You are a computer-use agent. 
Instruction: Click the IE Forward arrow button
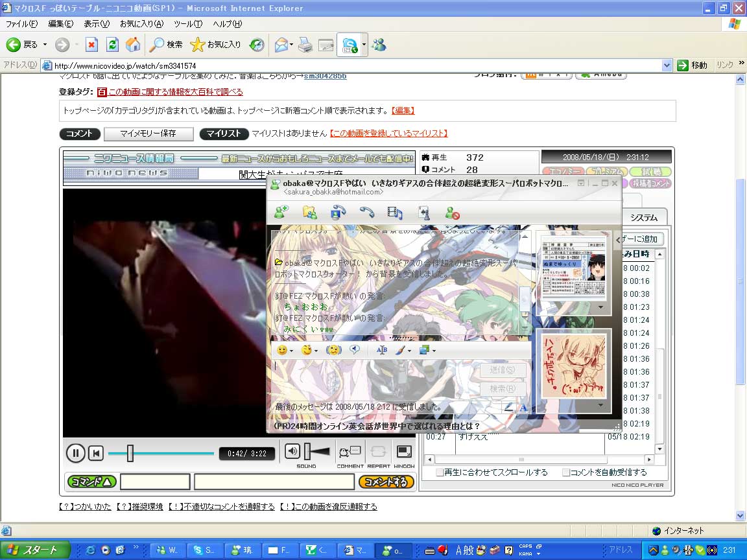(x=62, y=45)
